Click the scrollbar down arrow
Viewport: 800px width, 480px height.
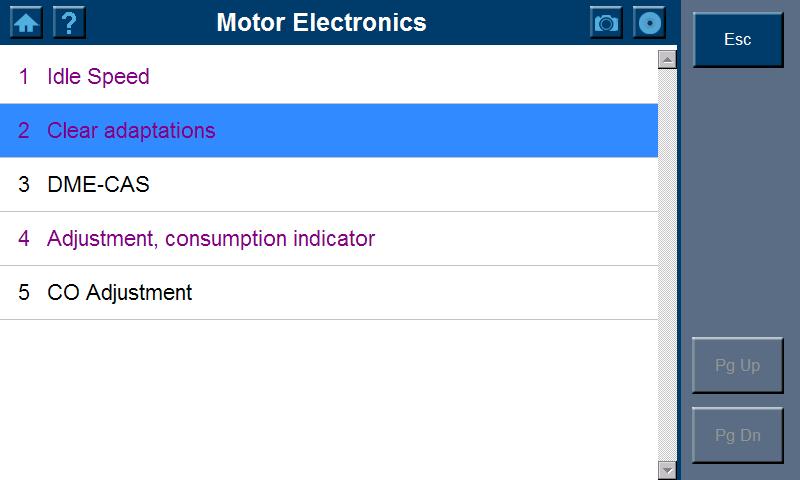pyautogui.click(x=668, y=470)
